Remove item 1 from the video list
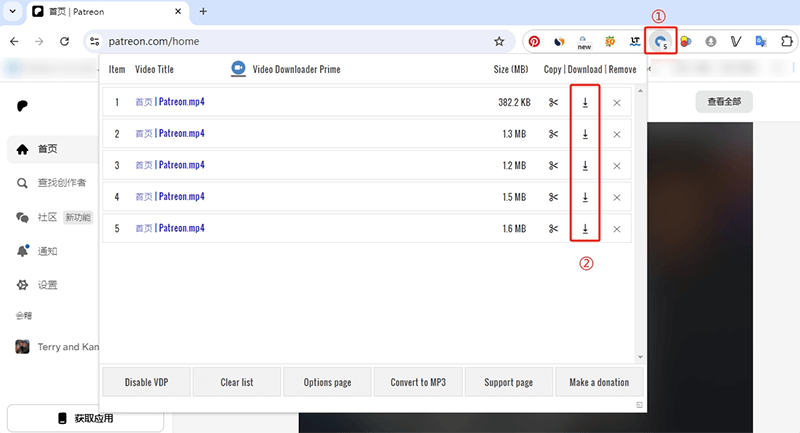Viewport: 800px width, 433px height. [617, 103]
